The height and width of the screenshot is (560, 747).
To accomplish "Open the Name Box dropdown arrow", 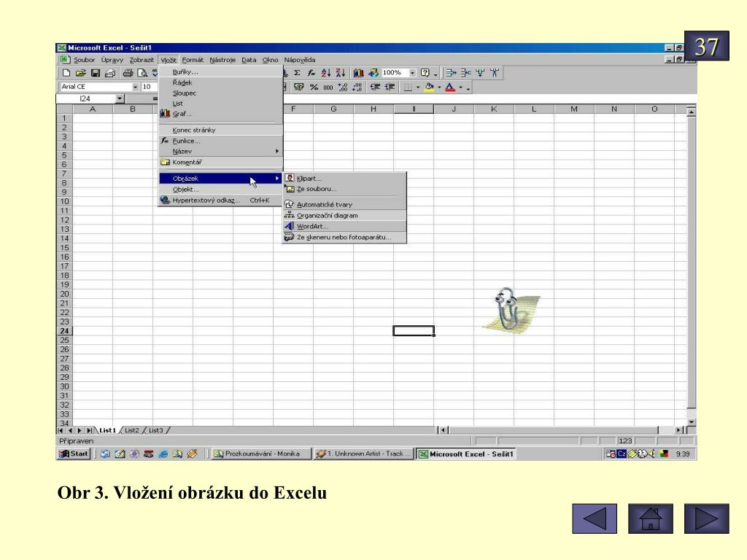I will [x=120, y=98].
